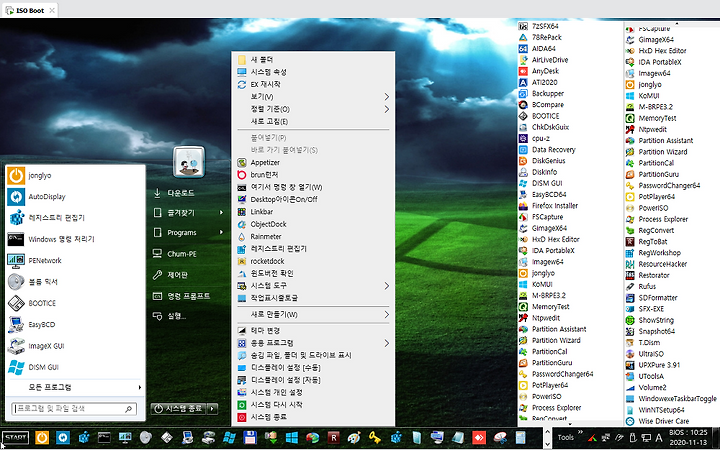Click the taskbar clock showing 10:25
The image size is (720, 450).
pyautogui.click(x=688, y=437)
